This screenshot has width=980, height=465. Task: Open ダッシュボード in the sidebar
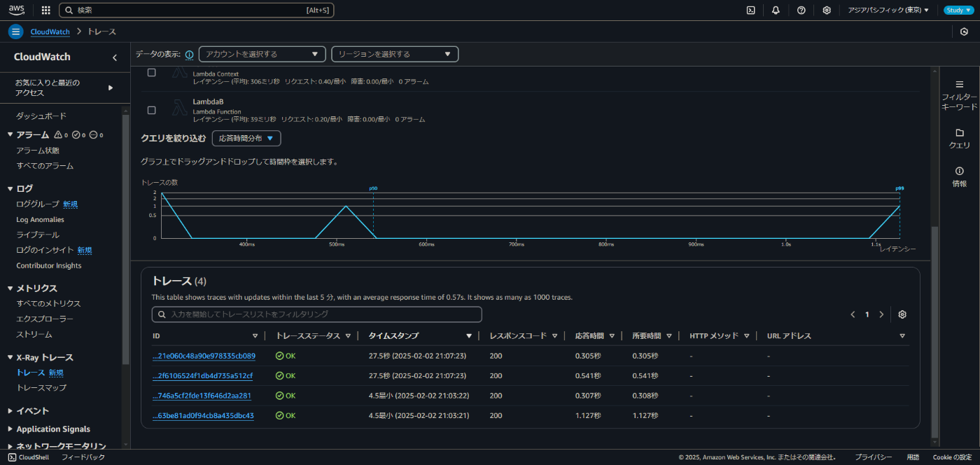coord(41,116)
